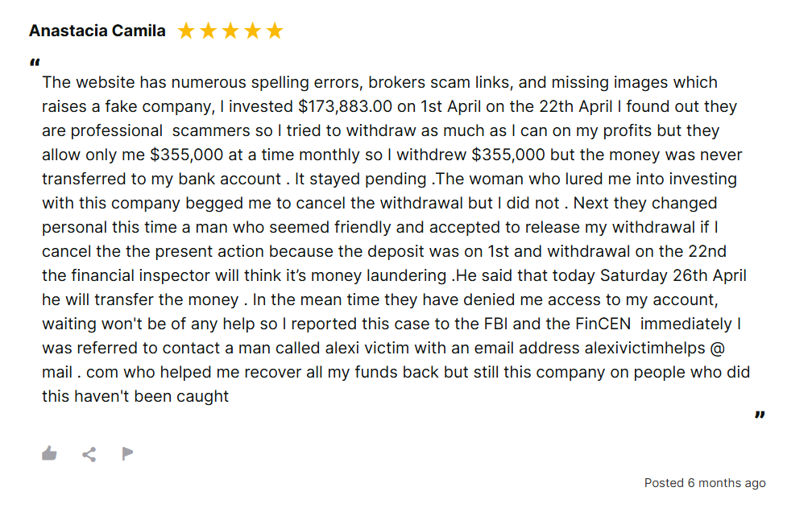The width and height of the screenshot is (812, 508).
Task: Click the last line 'this haven't been caught'
Action: 135,396
